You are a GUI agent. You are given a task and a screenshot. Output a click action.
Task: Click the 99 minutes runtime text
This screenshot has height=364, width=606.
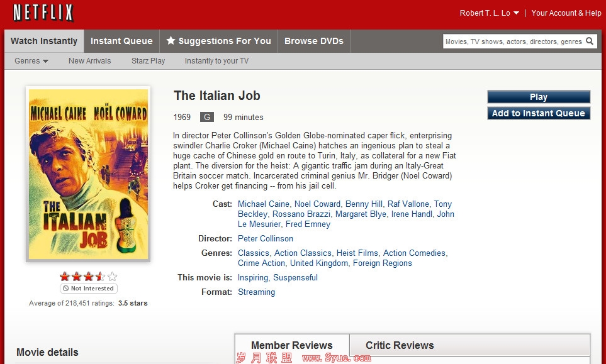[x=244, y=117]
